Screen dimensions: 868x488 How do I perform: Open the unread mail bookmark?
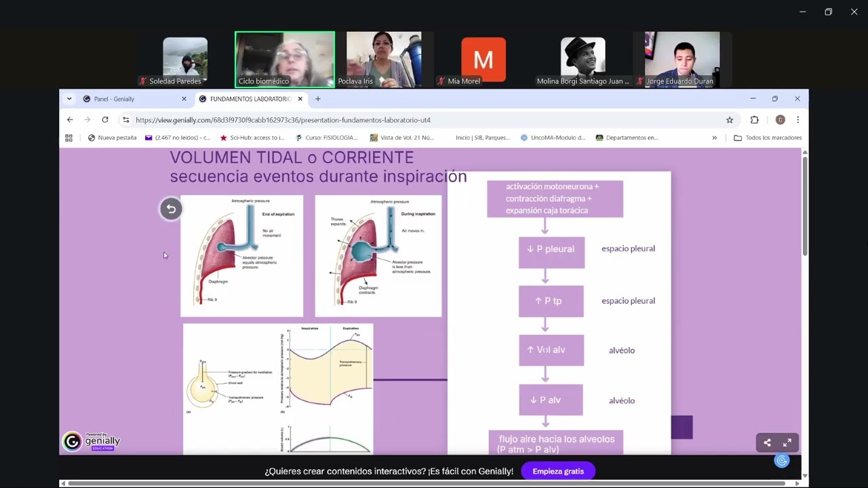[178, 138]
